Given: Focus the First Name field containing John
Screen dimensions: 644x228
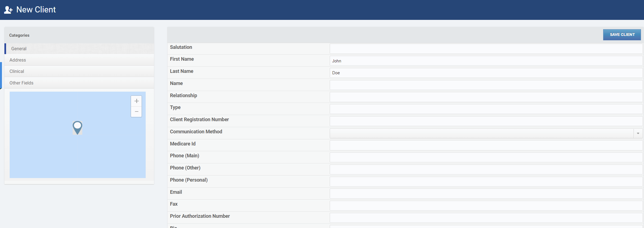Looking at the screenshot, I should click(x=486, y=61).
